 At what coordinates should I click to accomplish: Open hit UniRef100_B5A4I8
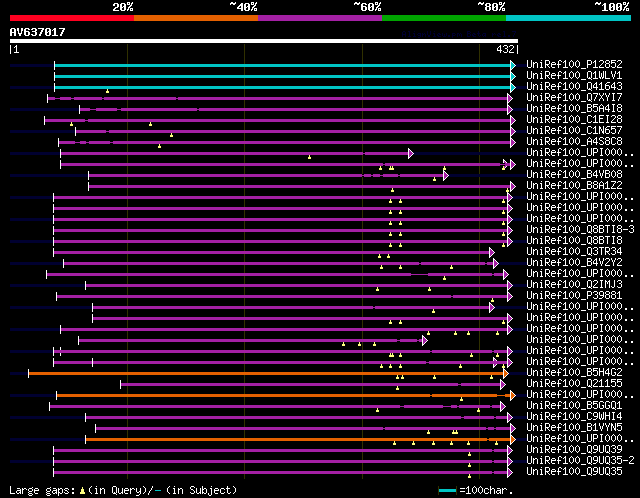point(574,109)
